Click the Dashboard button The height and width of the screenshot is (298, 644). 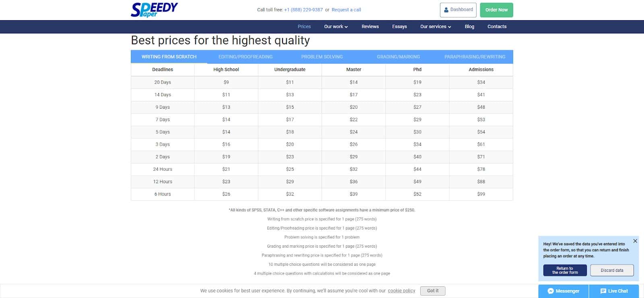[x=458, y=10]
